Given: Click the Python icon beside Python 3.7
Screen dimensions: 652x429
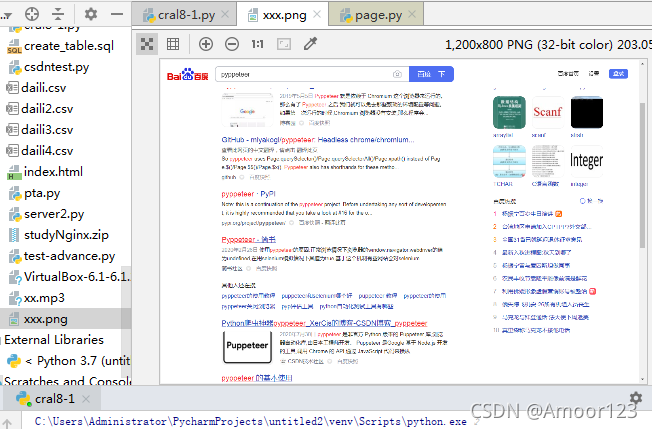Looking at the screenshot, I should pos(14,361).
